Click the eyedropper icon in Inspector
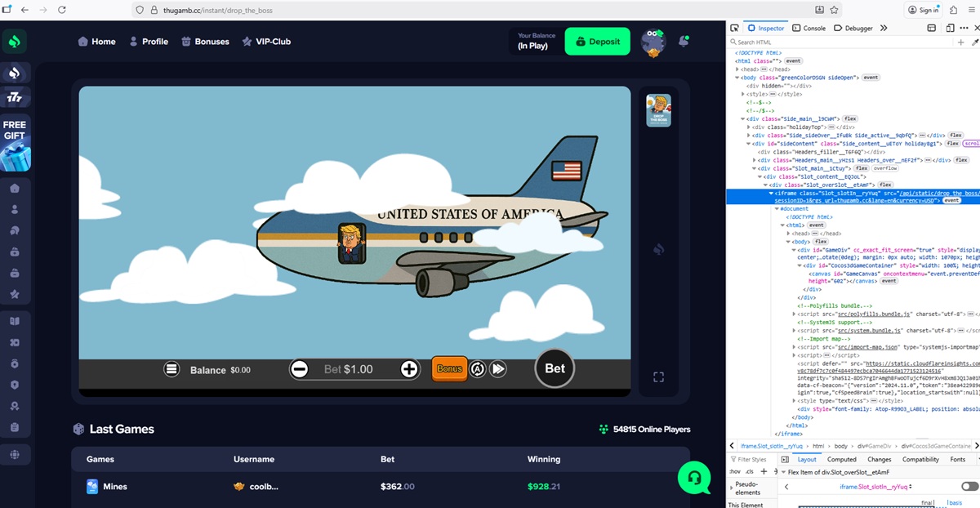980x508 pixels. coord(973,42)
